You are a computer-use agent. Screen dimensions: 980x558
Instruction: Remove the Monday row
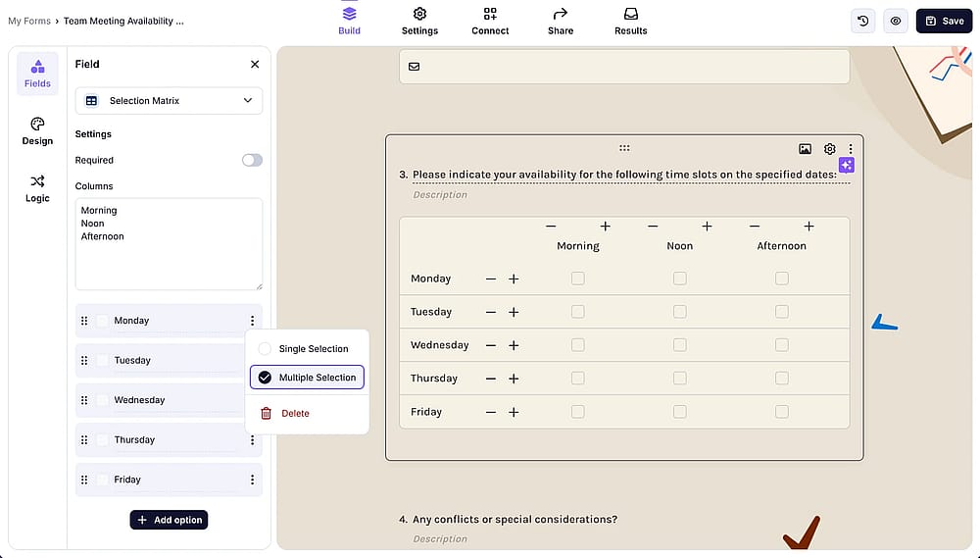(491, 279)
